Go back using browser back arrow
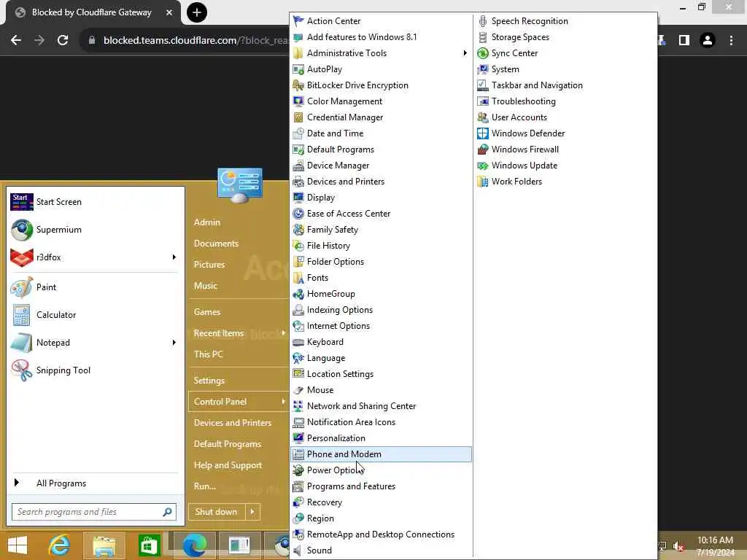This screenshot has width=747, height=560. (x=16, y=41)
